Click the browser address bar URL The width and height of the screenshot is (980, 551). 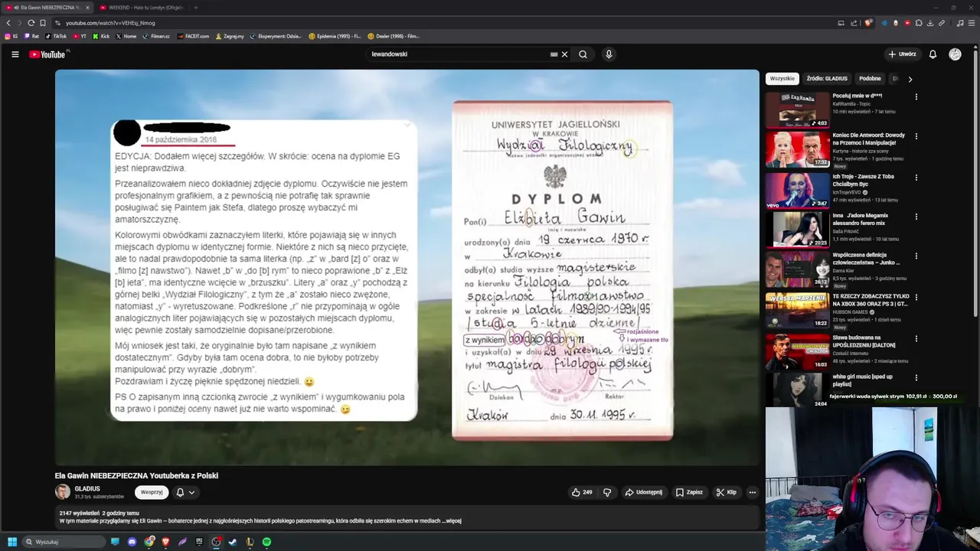click(110, 23)
